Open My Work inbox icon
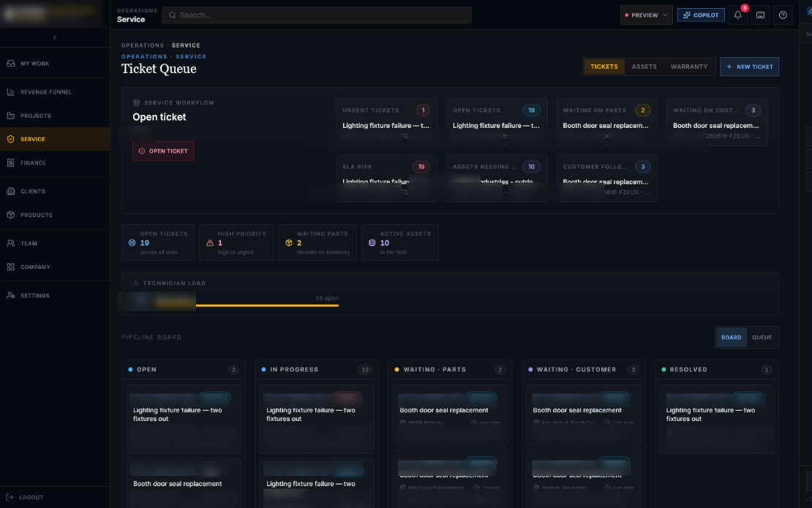812x508 pixels. tap(10, 63)
